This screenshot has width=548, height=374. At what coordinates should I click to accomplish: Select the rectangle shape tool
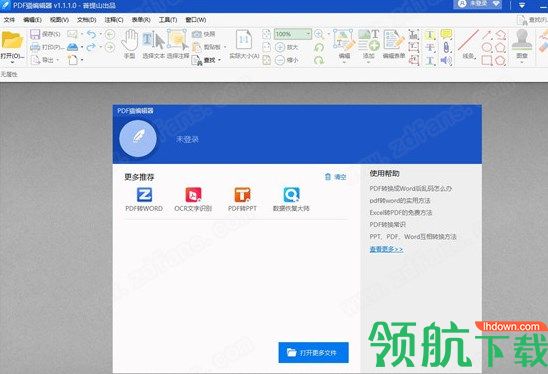(486, 60)
